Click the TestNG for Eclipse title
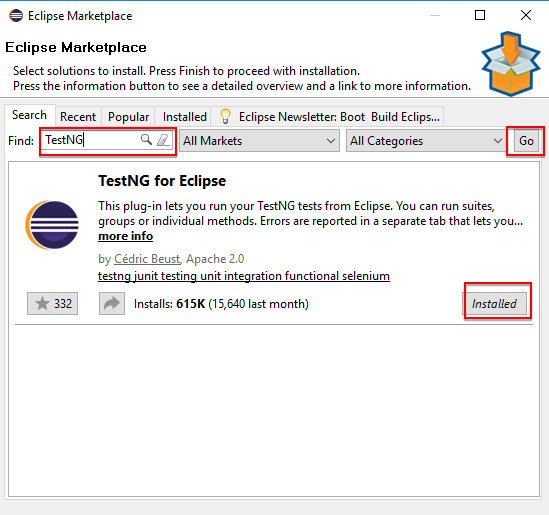Screen dimensions: 549x515 click(162, 181)
